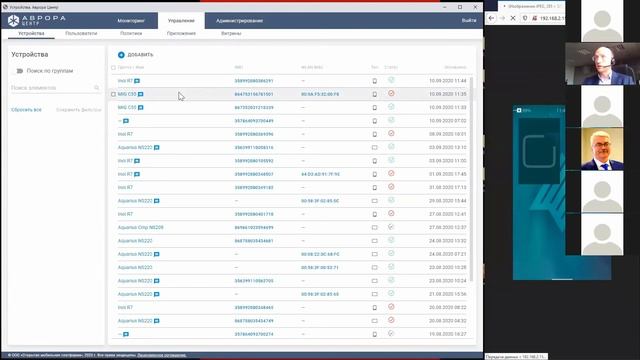Image resolution: width=640 pixels, height=360 pixels.
Task: Click the Добавить button label
Action: click(x=140, y=55)
